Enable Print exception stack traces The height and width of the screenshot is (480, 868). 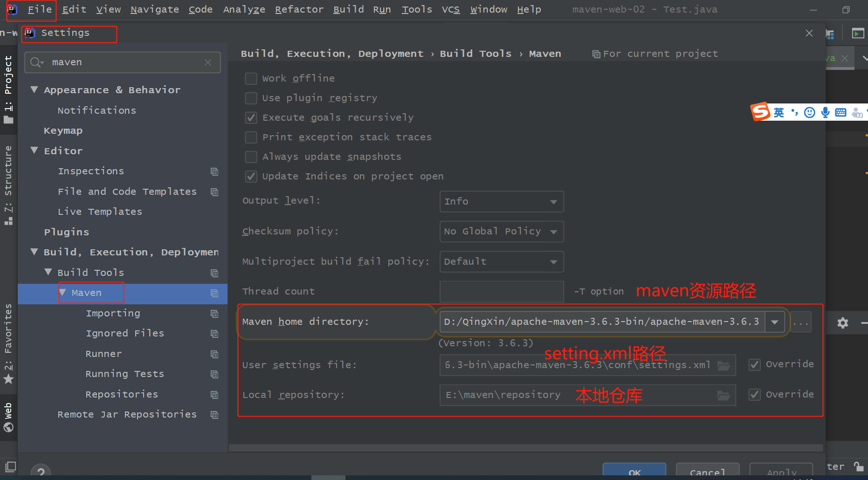(x=251, y=137)
